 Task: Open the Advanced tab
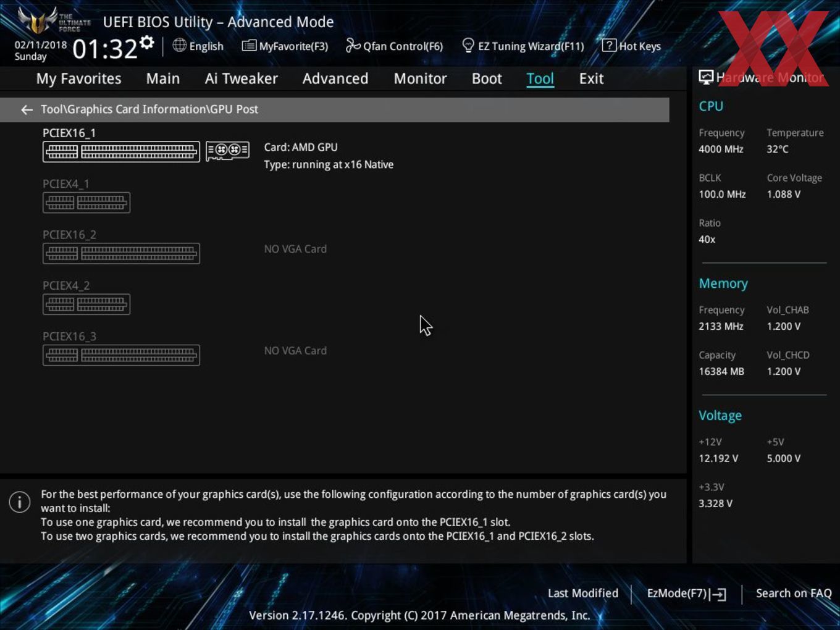tap(335, 78)
